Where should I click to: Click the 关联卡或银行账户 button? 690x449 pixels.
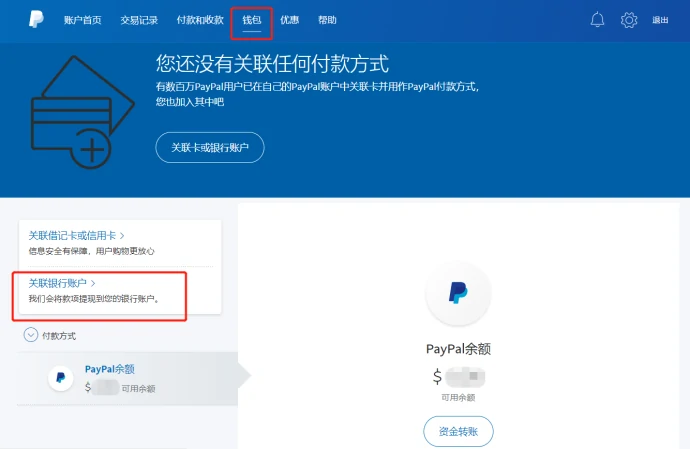click(210, 147)
